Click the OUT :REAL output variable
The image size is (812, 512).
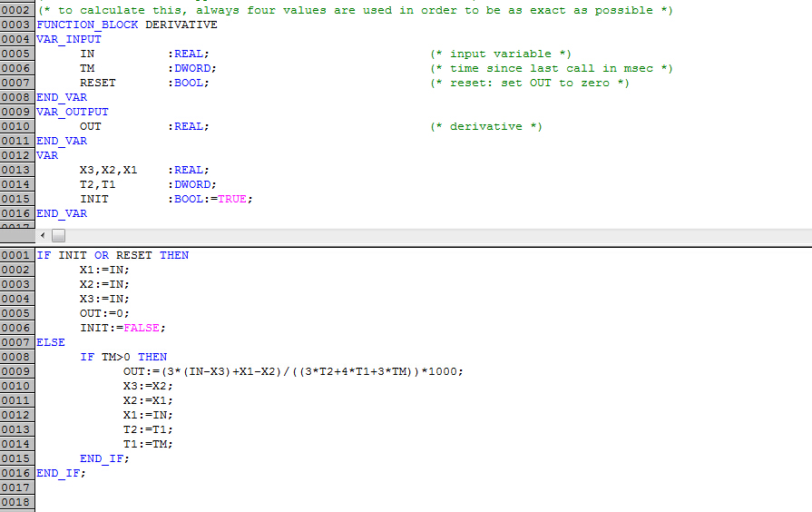(x=144, y=126)
